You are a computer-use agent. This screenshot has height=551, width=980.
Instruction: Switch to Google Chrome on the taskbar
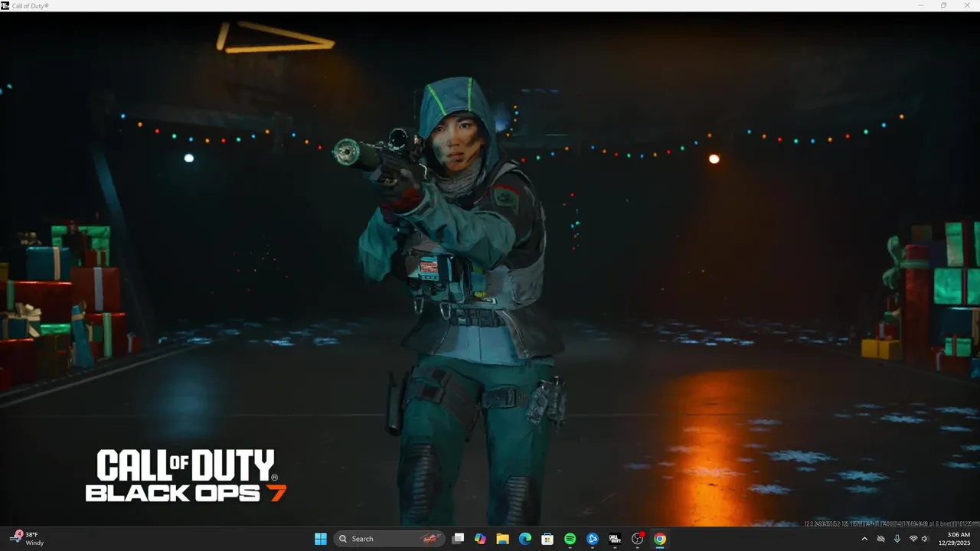(x=660, y=539)
